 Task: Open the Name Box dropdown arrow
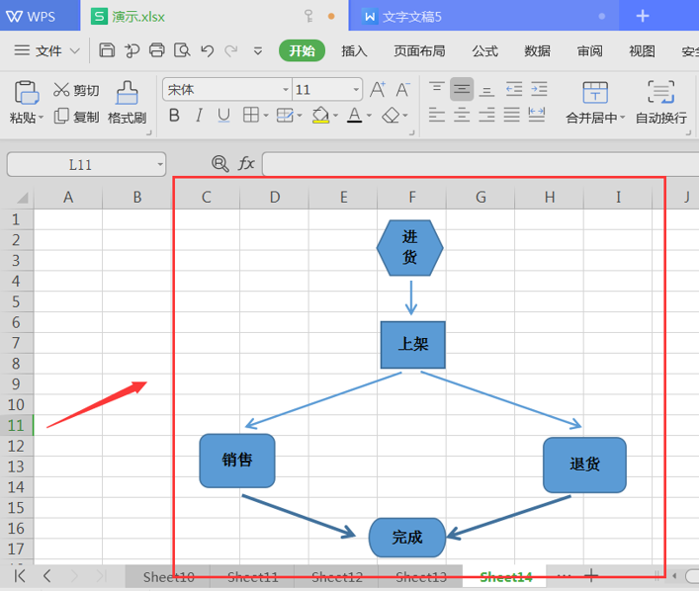[x=160, y=165]
